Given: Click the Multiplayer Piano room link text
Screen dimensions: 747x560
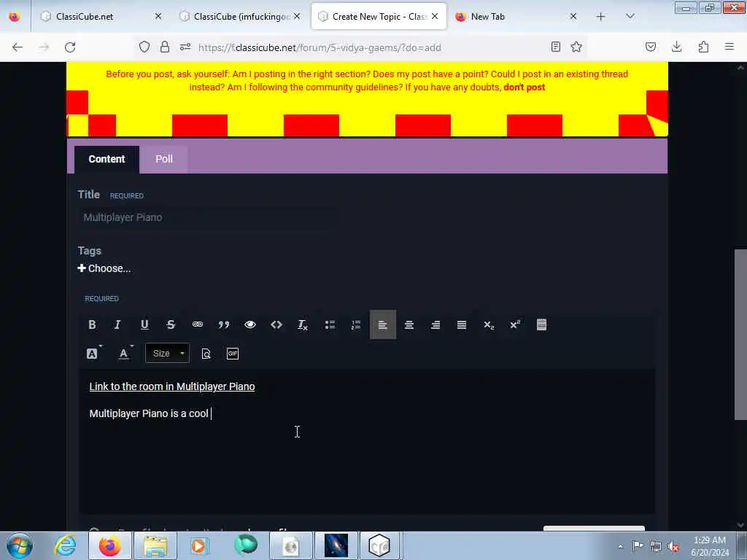Looking at the screenshot, I should click(x=172, y=386).
